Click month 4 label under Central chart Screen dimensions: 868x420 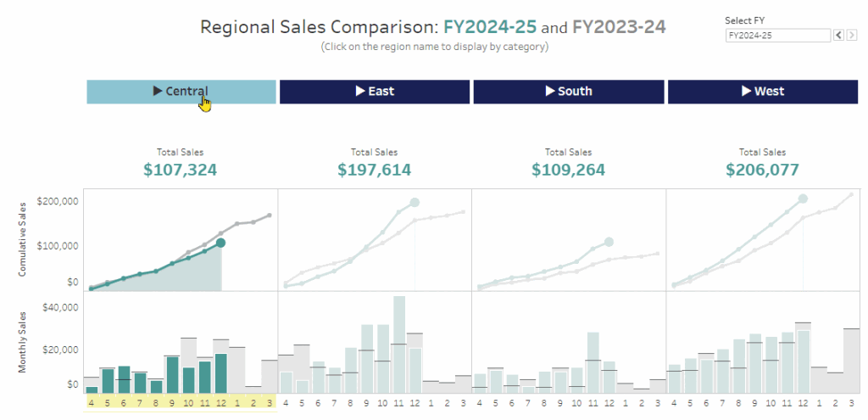point(92,404)
